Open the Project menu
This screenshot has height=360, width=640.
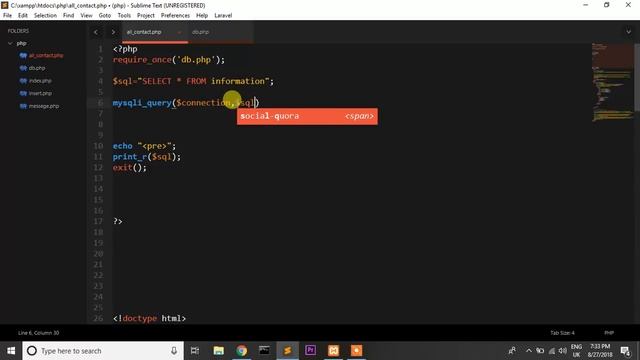point(146,16)
